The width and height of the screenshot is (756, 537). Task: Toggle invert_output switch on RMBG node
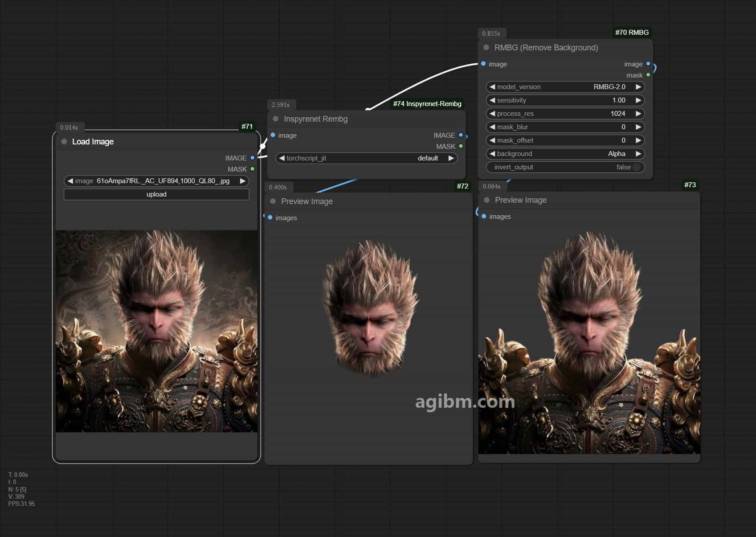pyautogui.click(x=637, y=167)
